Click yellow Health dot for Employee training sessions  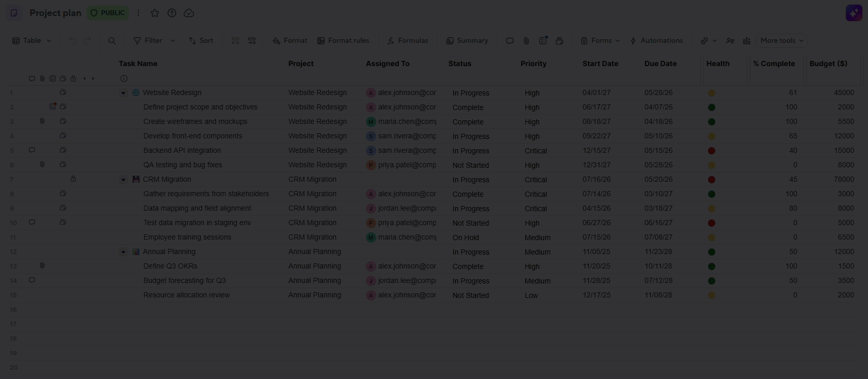click(712, 238)
